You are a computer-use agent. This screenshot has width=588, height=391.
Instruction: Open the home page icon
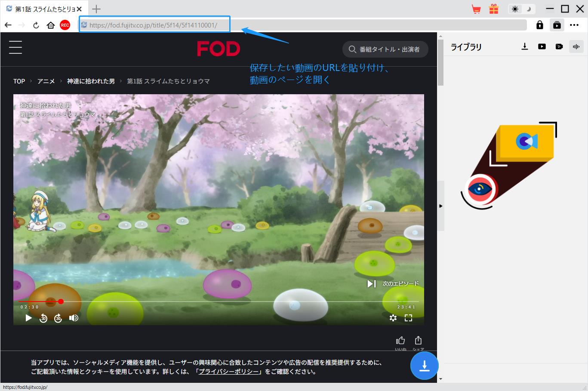[51, 25]
